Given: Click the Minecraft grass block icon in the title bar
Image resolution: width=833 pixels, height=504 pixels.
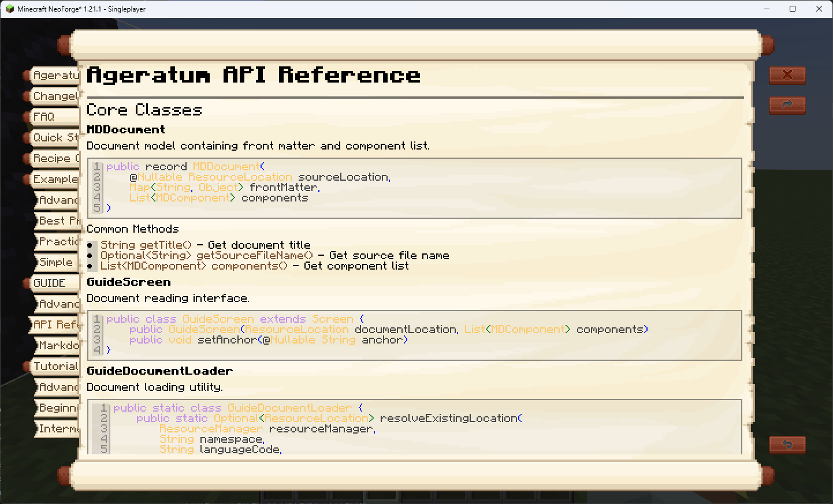Looking at the screenshot, I should tap(9, 9).
